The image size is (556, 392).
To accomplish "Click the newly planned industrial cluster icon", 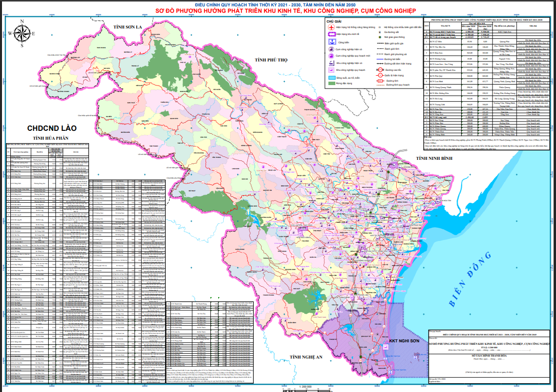I will click(331, 56).
